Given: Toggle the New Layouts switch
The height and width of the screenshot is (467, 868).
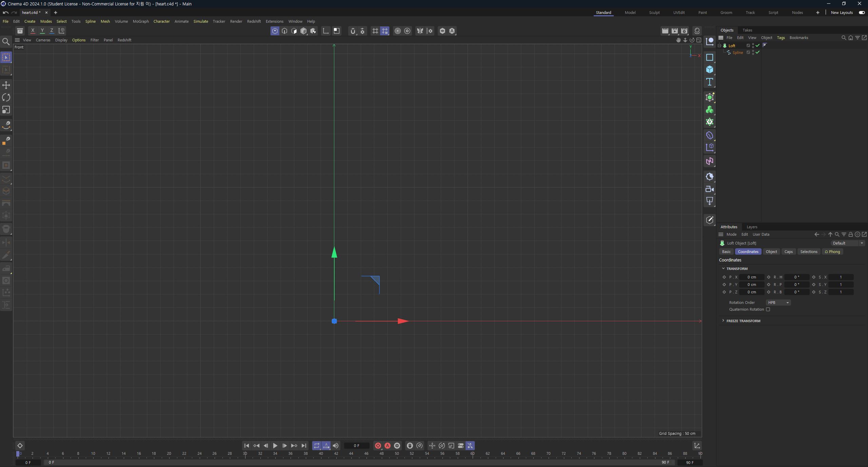Looking at the screenshot, I should (862, 13).
